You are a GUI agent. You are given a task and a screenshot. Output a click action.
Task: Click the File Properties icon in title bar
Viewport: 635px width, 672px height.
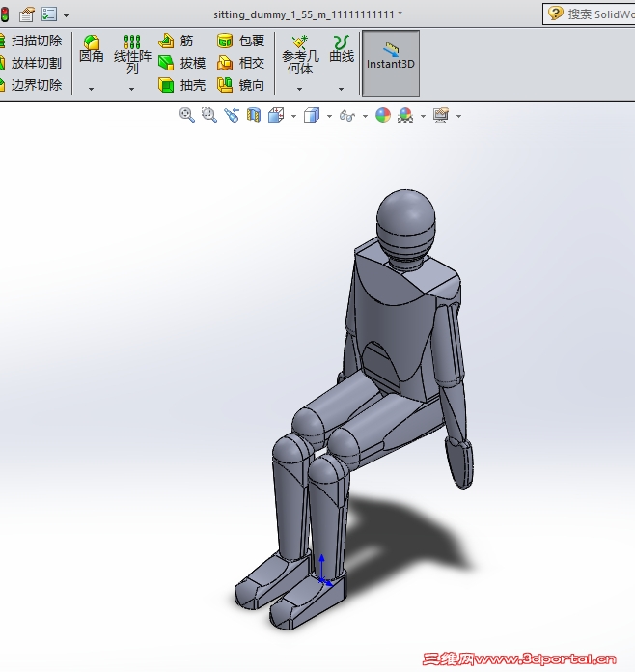[27, 14]
